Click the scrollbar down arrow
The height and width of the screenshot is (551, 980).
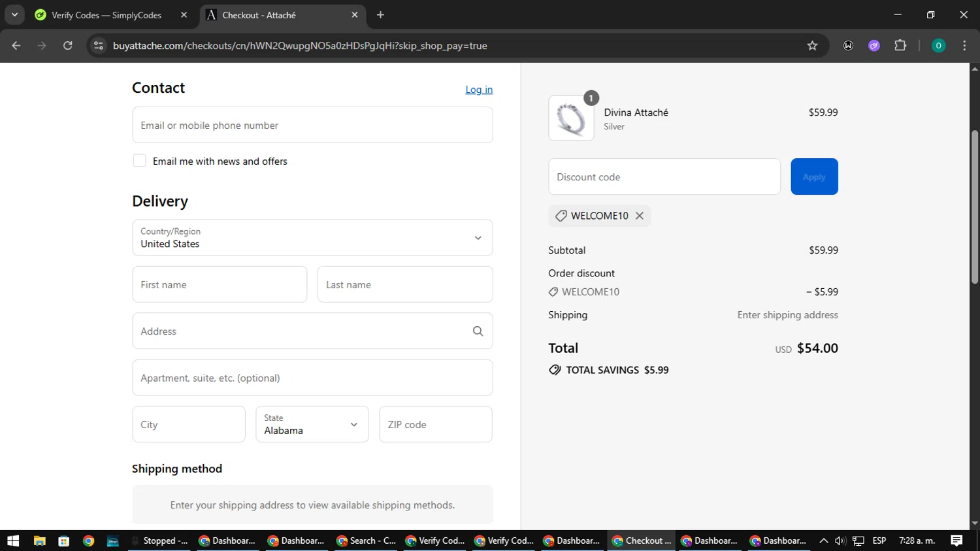(975, 524)
